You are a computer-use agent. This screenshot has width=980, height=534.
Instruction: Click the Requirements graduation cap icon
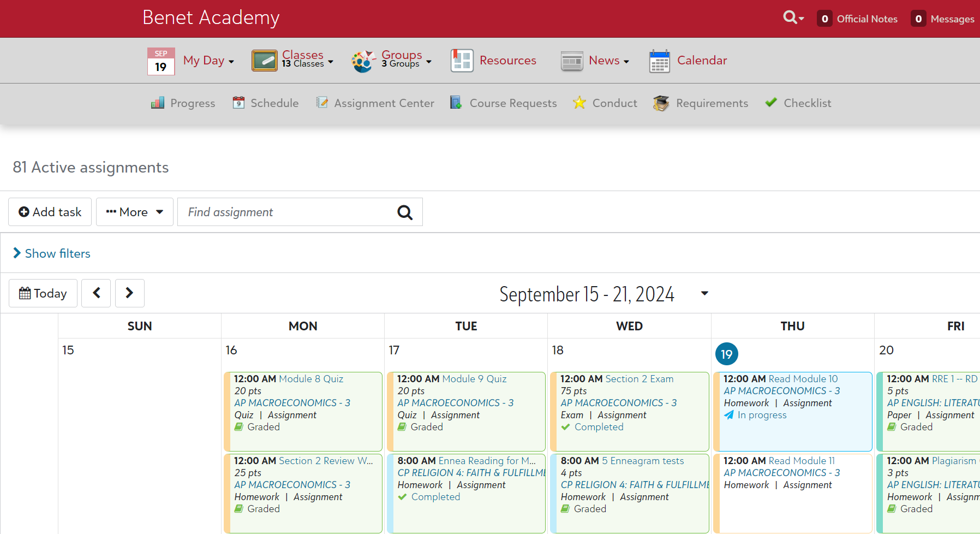(x=661, y=103)
